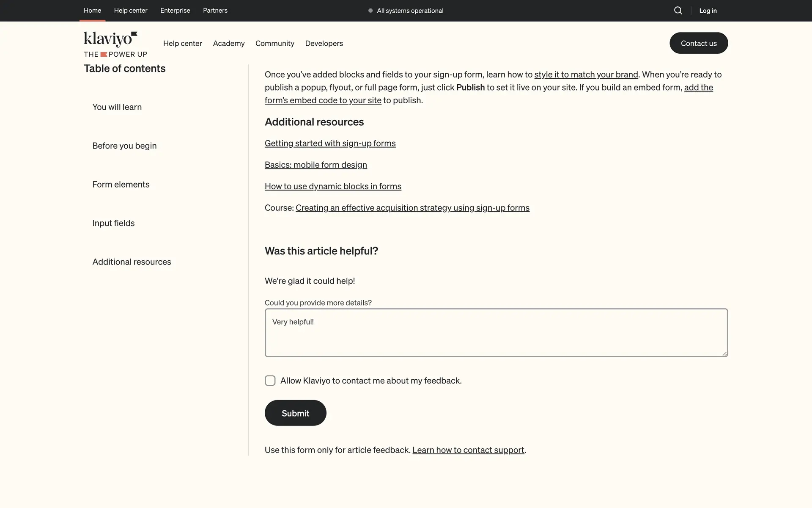This screenshot has height=508, width=812.
Task: Click Log in at top right
Action: point(708,11)
